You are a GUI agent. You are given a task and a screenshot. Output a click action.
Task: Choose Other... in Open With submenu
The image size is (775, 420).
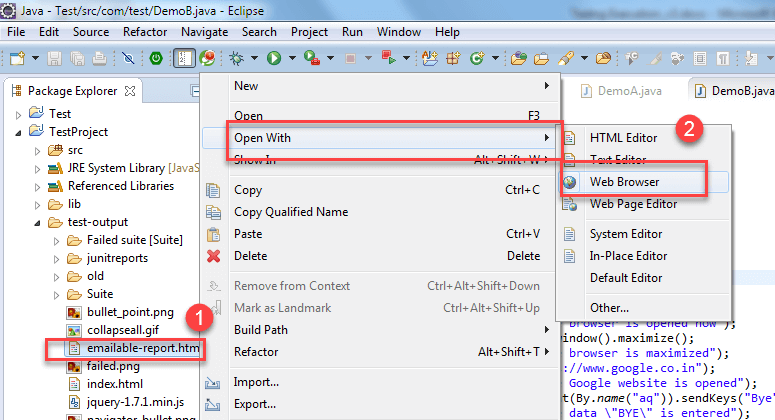tap(609, 307)
